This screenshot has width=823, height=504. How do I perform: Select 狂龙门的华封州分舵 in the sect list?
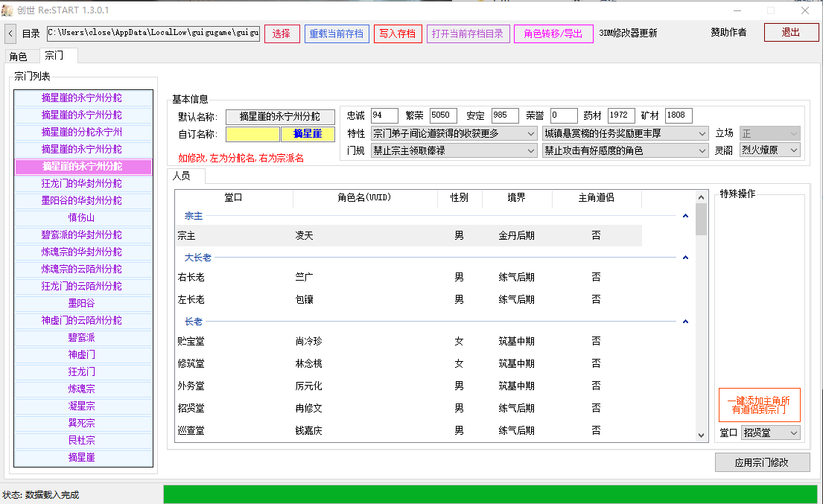click(83, 184)
